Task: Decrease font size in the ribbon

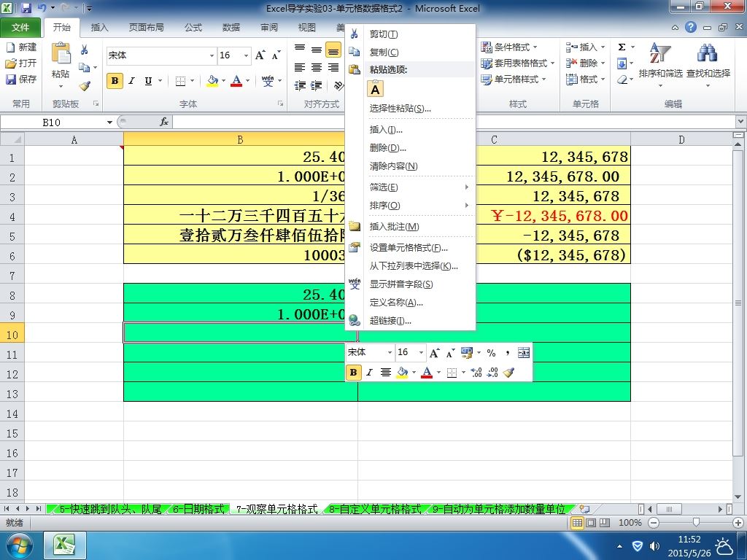Action: (276, 55)
